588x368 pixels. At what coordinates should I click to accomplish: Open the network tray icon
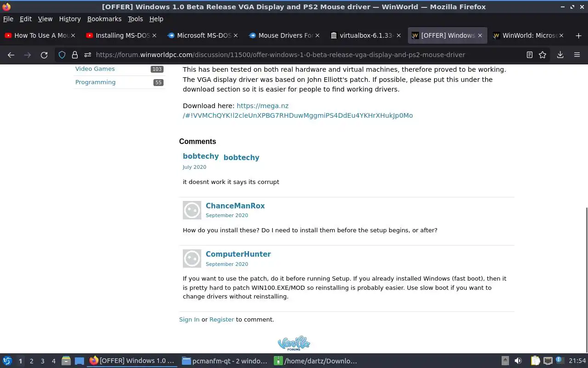[548, 361]
